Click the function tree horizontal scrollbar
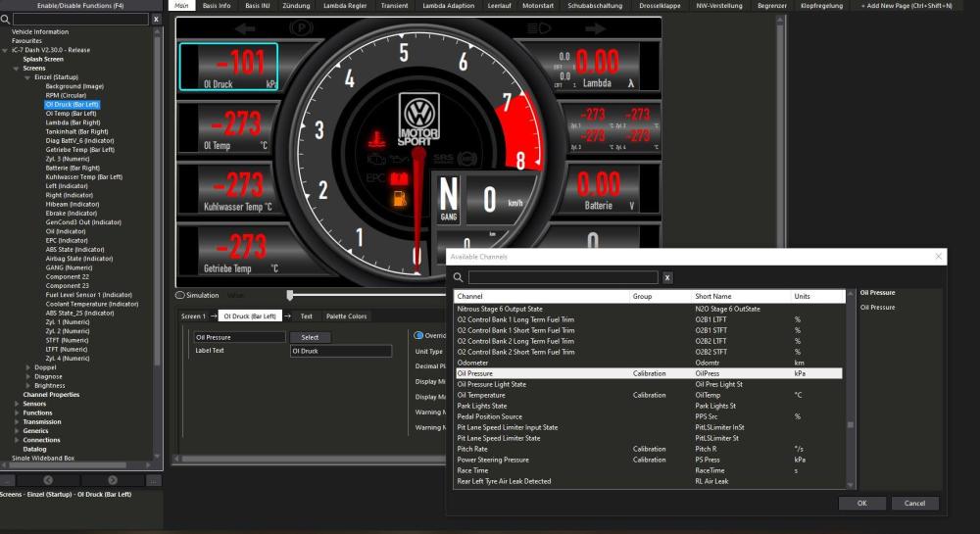The width and height of the screenshot is (980, 534). (x=70, y=464)
